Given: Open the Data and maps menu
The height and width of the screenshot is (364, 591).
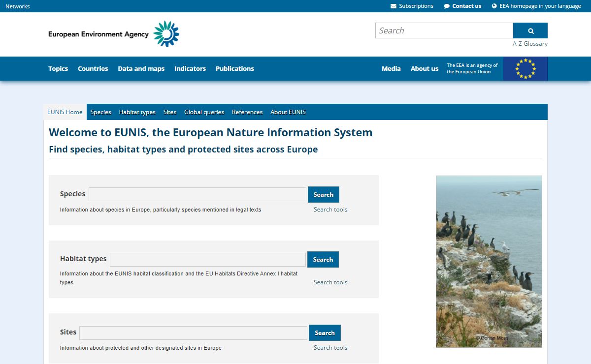Looking at the screenshot, I should click(141, 69).
